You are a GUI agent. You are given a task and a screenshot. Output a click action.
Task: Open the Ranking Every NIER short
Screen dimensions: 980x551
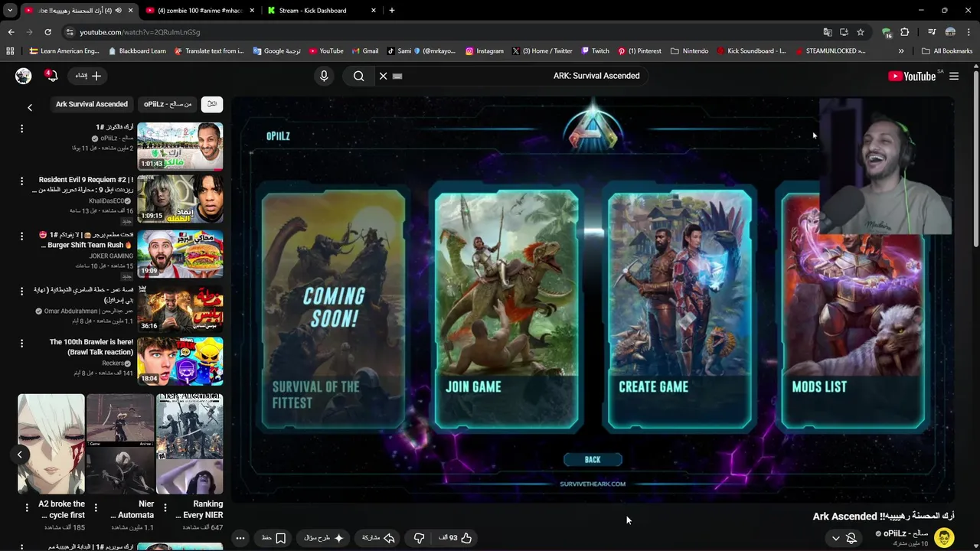[190, 444]
